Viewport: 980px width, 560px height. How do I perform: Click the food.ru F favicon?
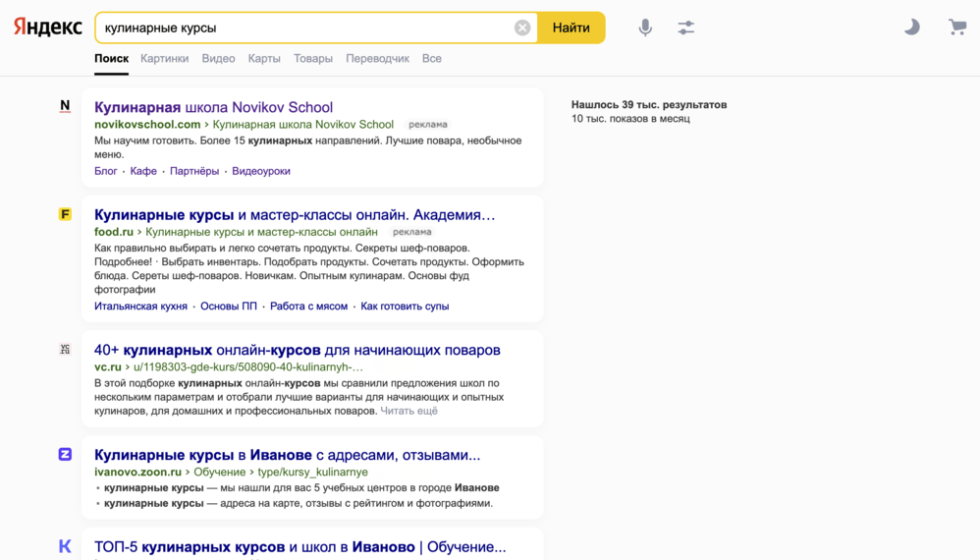coord(65,214)
